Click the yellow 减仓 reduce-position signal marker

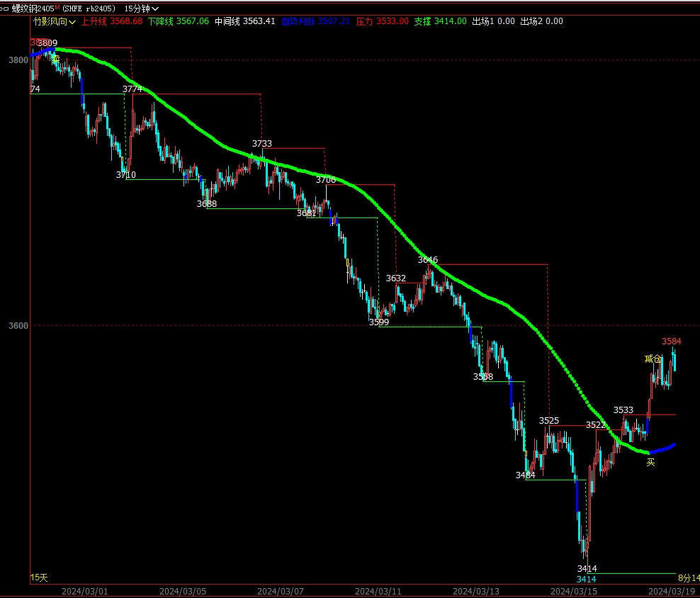coord(653,359)
